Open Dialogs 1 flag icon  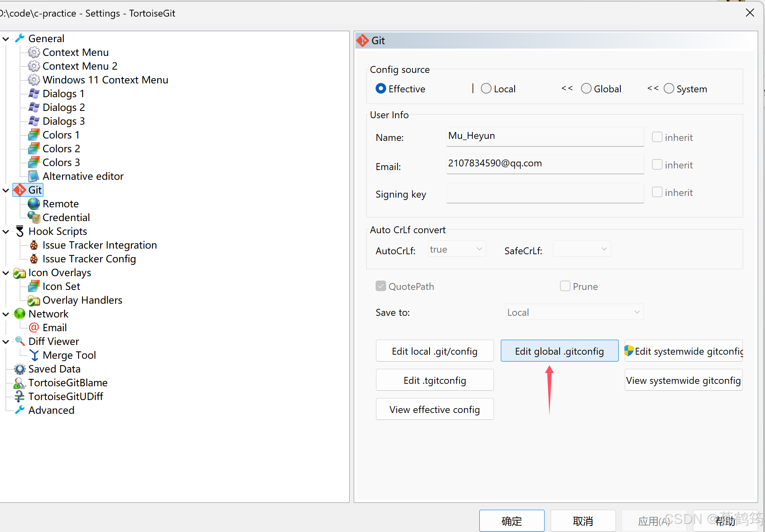click(34, 94)
